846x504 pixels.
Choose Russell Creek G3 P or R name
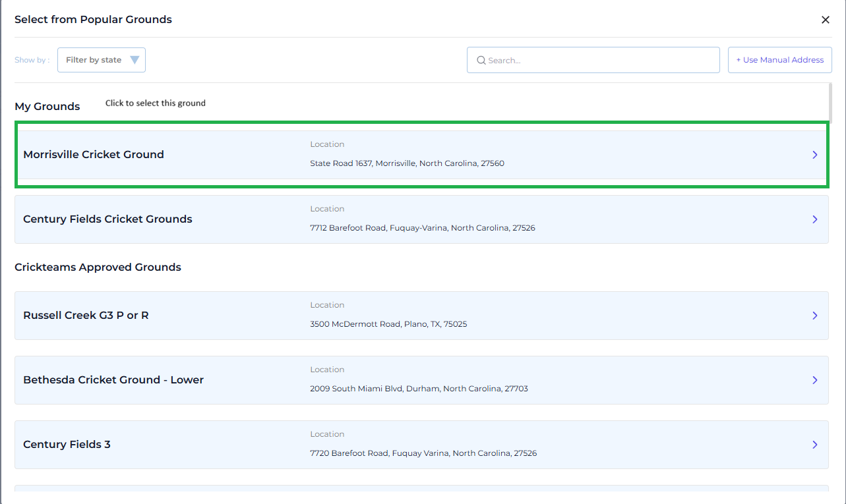tap(86, 315)
